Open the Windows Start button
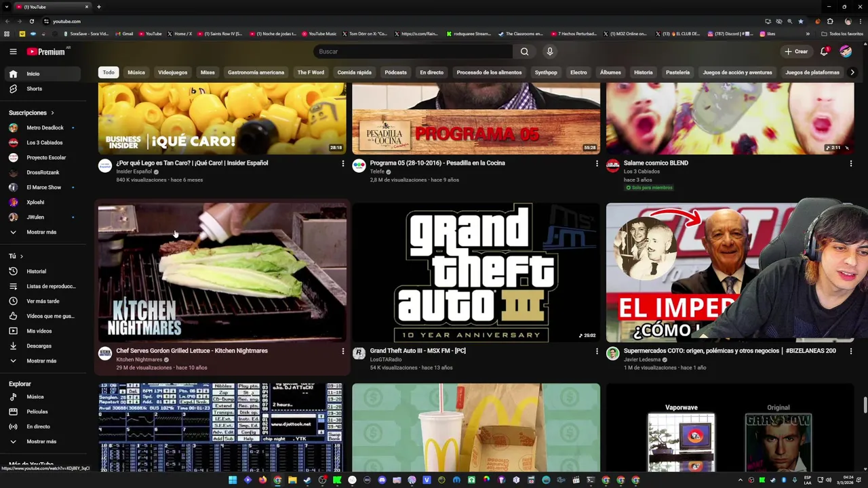This screenshot has height=488, width=868. [233, 480]
